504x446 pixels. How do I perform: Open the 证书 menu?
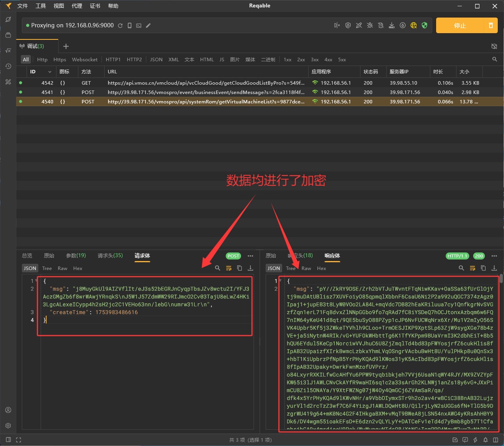[x=95, y=6]
